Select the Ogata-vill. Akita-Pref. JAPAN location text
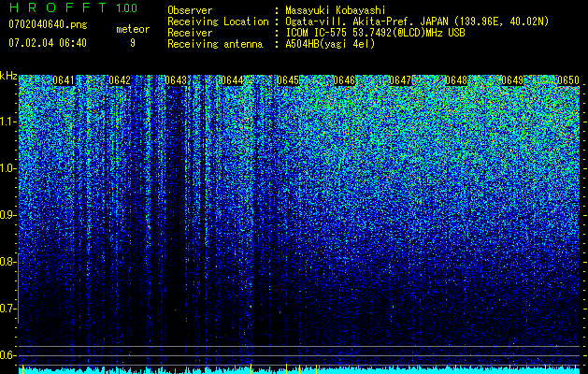588x374 pixels. tap(417, 22)
